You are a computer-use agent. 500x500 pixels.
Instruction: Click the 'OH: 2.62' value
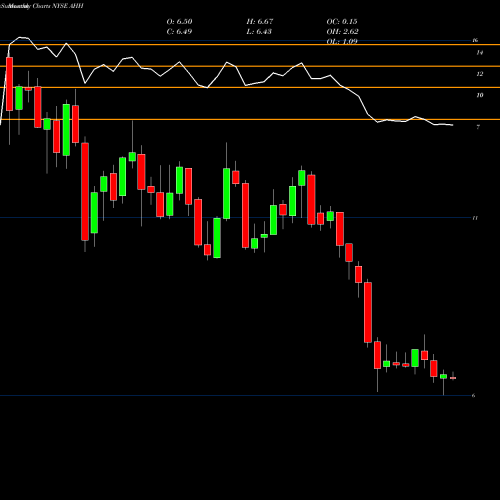click(x=342, y=32)
